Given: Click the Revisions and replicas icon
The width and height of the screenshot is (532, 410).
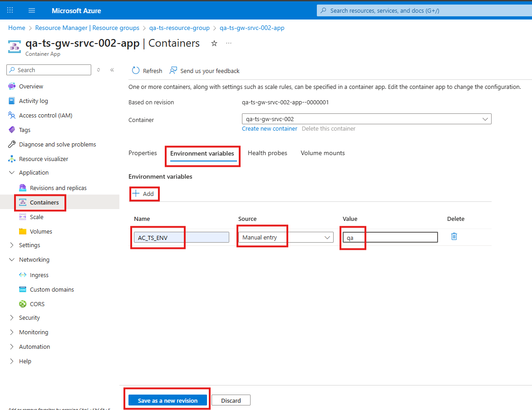Looking at the screenshot, I should click(x=23, y=188).
